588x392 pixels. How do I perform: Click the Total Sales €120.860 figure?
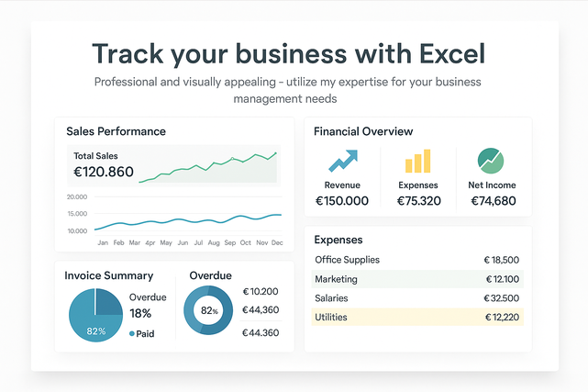tap(104, 172)
